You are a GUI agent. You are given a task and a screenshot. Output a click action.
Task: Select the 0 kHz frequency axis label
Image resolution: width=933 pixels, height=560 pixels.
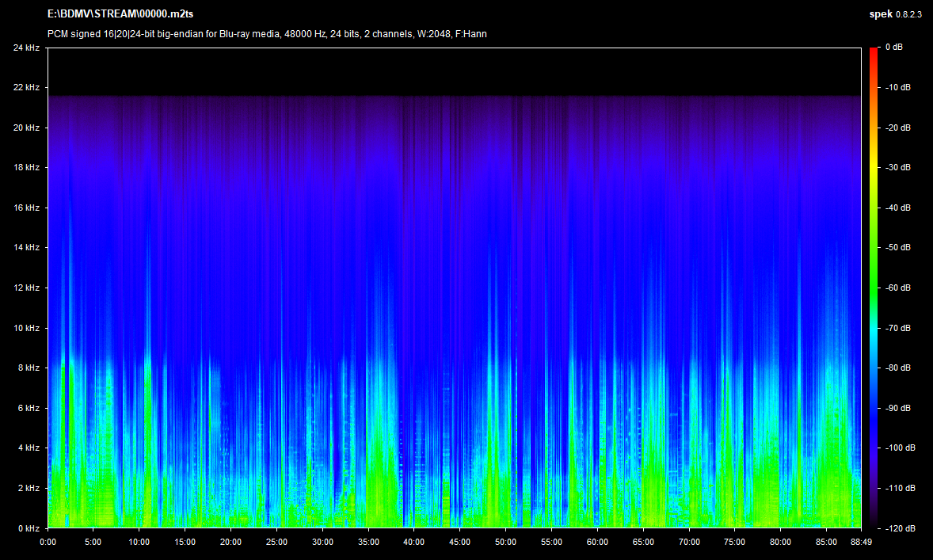[29, 528]
